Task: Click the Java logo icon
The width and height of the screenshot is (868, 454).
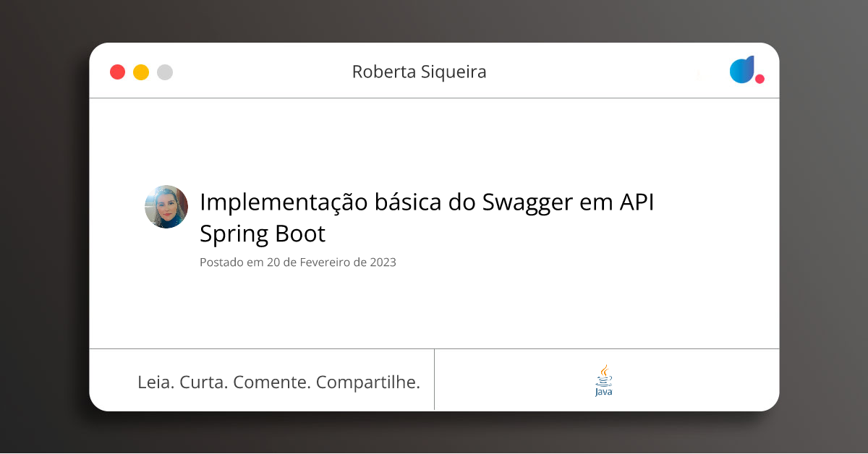Action: click(603, 381)
